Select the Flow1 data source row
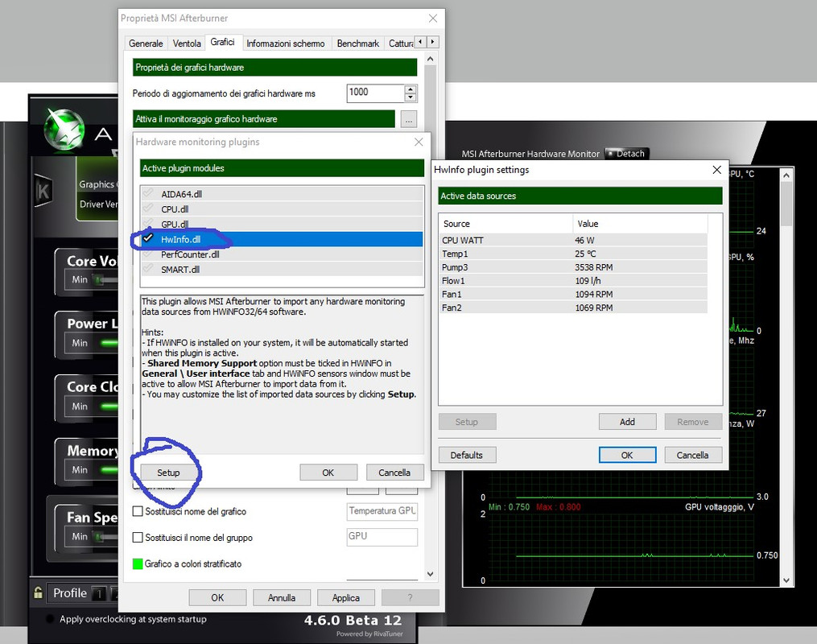This screenshot has width=817, height=644. pyautogui.click(x=573, y=281)
